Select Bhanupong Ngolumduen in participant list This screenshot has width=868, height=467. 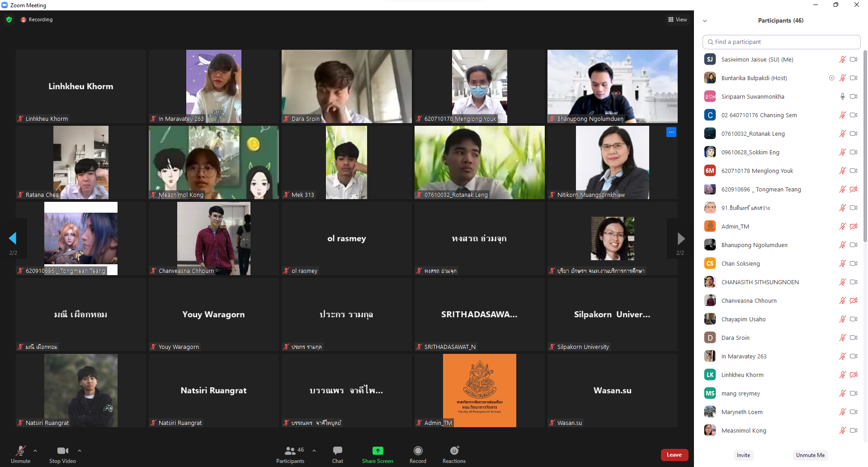click(781, 245)
